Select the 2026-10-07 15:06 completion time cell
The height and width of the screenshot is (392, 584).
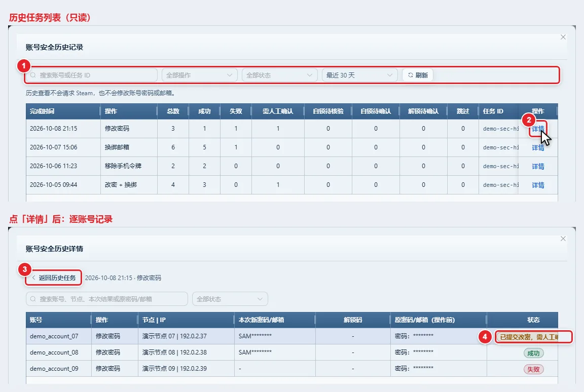[63, 147]
